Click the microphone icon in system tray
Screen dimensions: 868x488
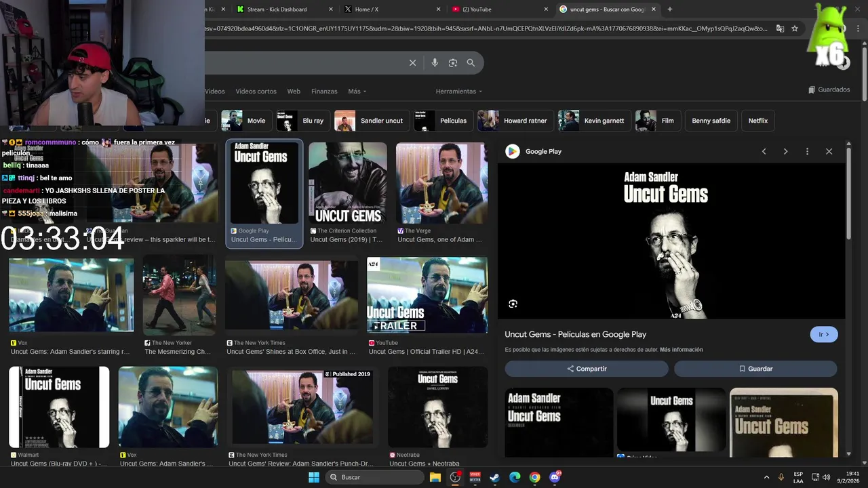click(781, 477)
